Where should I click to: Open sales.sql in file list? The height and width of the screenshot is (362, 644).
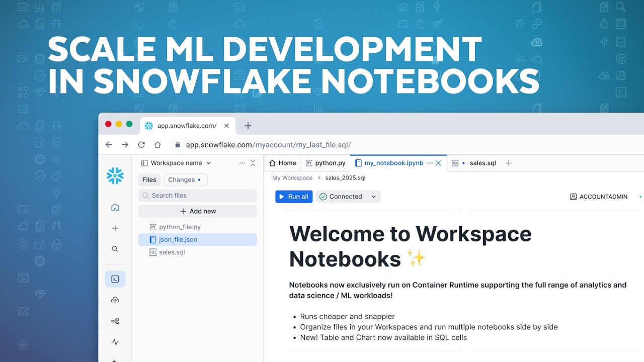198,252
